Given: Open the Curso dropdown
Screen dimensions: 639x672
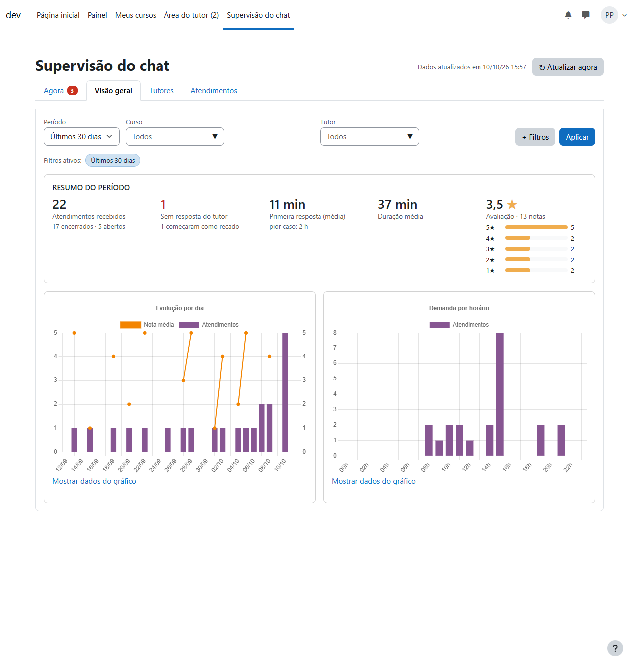Looking at the screenshot, I should 175,137.
